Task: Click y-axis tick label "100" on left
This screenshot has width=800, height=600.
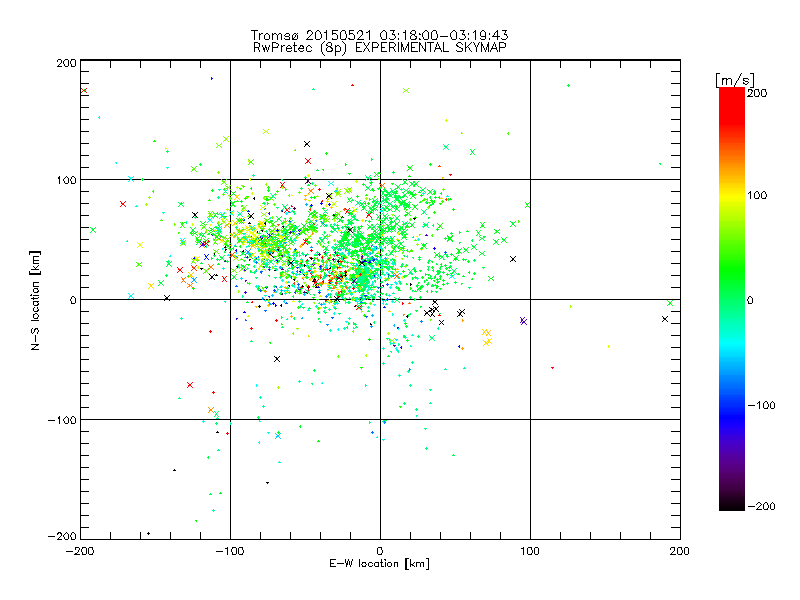Action: 67,180
